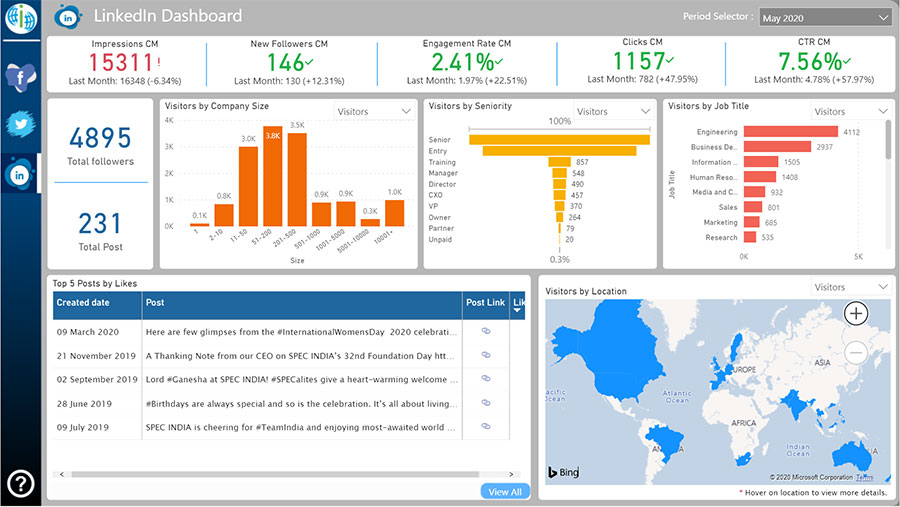Select post text about #Birthdays
The image size is (900, 507).
point(301,404)
